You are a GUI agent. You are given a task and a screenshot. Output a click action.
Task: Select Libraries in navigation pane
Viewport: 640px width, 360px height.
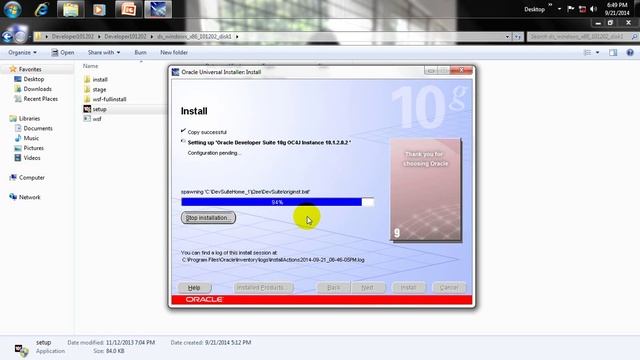point(29,118)
